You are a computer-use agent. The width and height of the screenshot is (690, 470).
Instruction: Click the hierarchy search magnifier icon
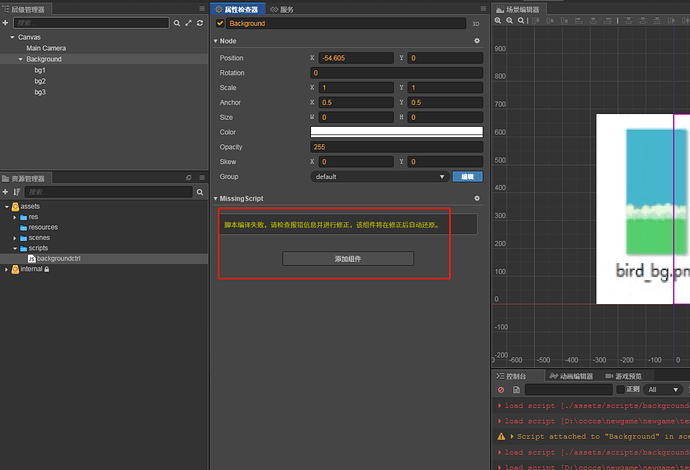click(x=176, y=23)
